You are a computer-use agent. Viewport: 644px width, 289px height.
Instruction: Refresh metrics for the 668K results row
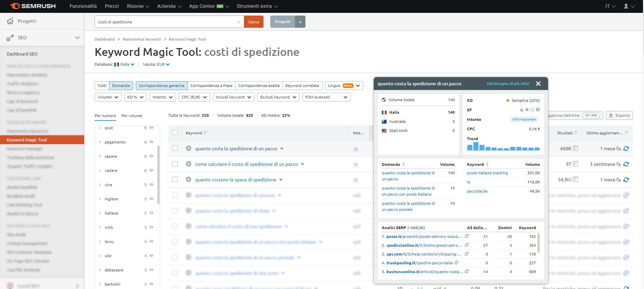point(626,149)
